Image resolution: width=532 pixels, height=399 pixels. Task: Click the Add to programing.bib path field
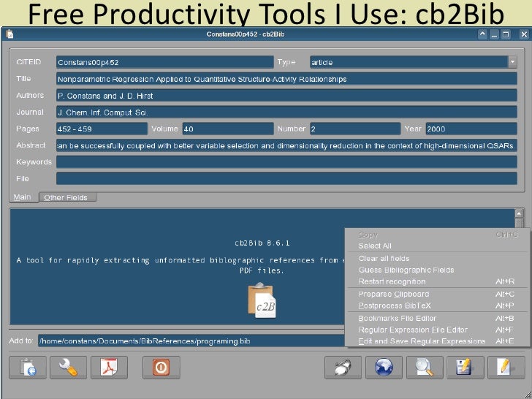[x=191, y=341]
